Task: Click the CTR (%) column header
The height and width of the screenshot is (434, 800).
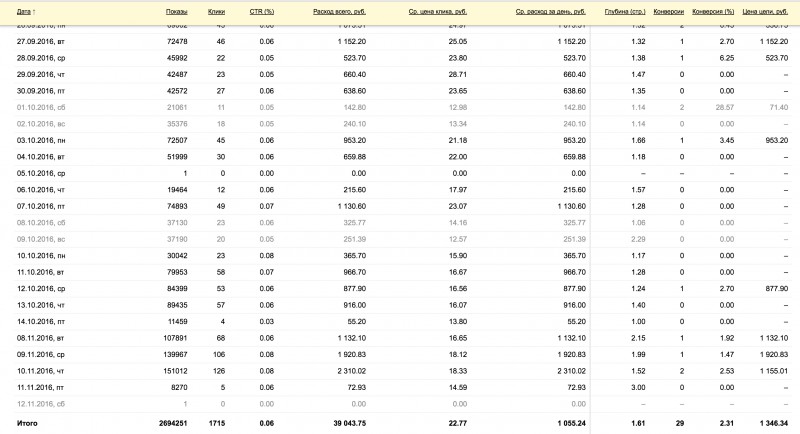Action: tap(260, 9)
